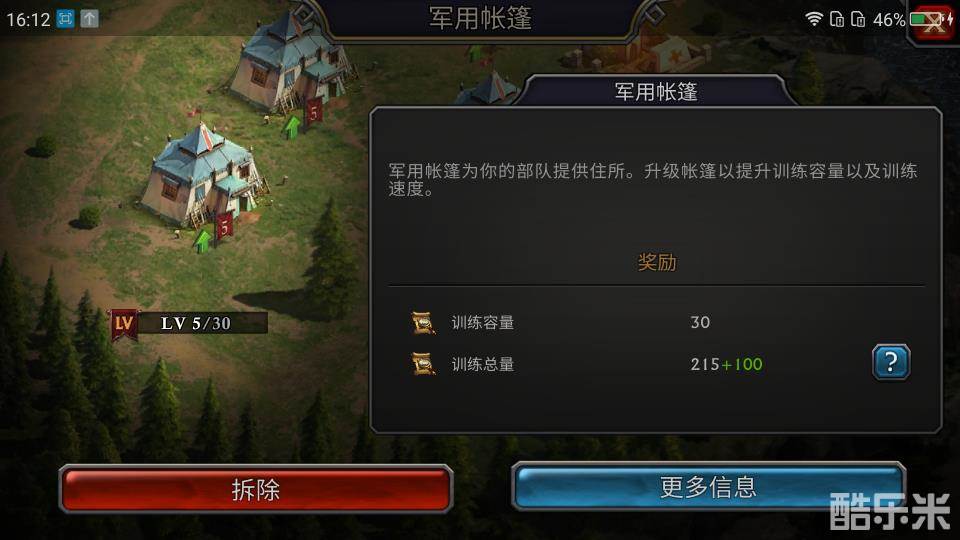Open 更多信息 more information

pos(708,487)
